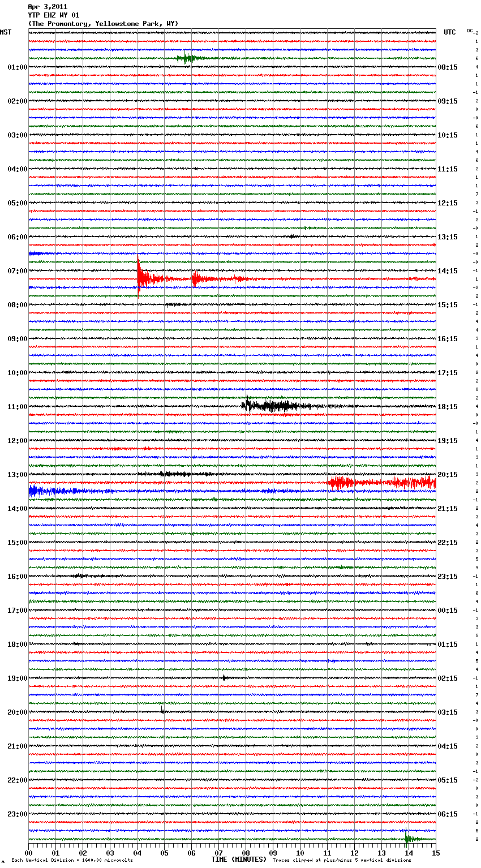Click the '14:15' UTC time label
This screenshot has width=481, height=868.
click(448, 271)
